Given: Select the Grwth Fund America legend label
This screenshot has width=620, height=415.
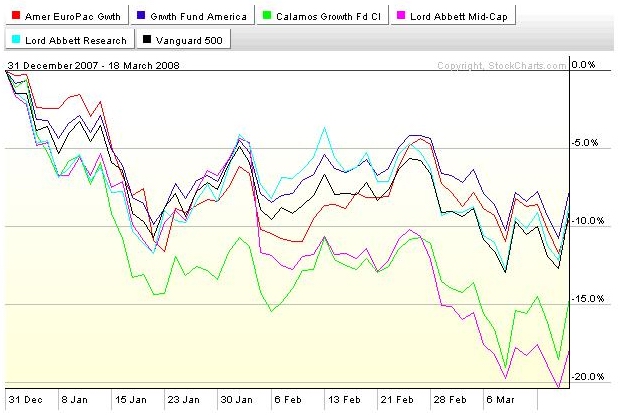Looking at the screenshot, I should click(x=198, y=17).
